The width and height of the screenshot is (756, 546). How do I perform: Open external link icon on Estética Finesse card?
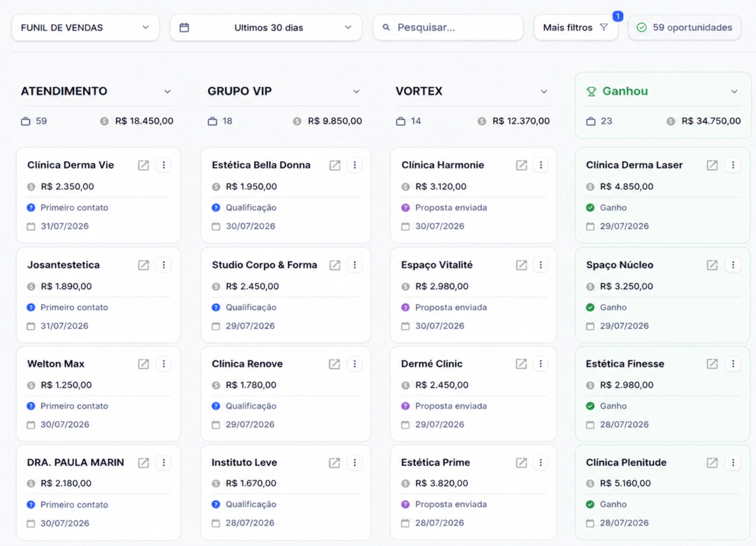pos(712,364)
